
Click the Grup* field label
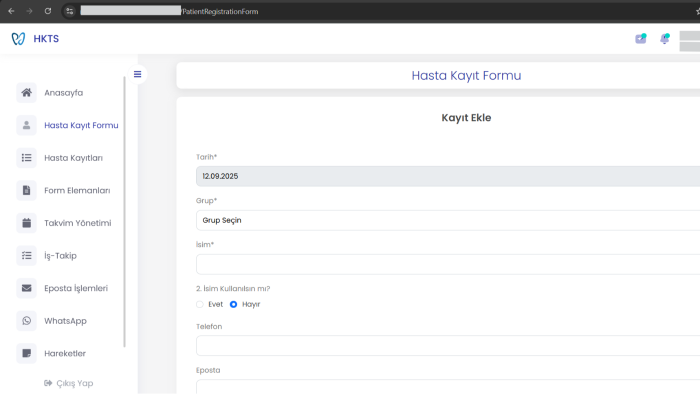pos(206,201)
